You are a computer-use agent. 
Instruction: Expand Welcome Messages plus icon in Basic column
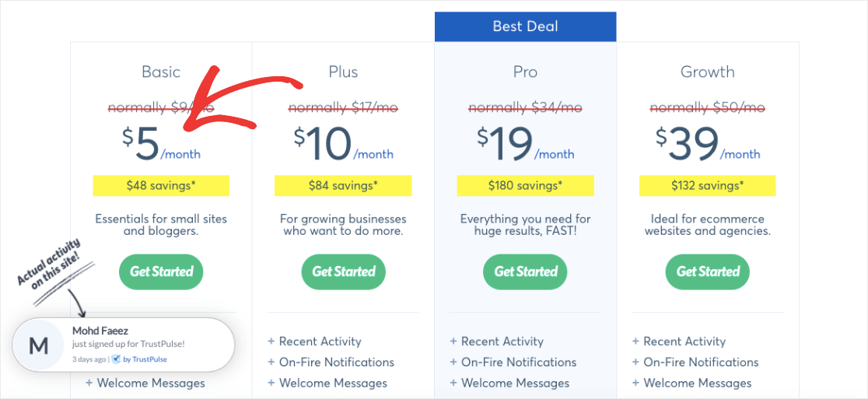pos(89,383)
